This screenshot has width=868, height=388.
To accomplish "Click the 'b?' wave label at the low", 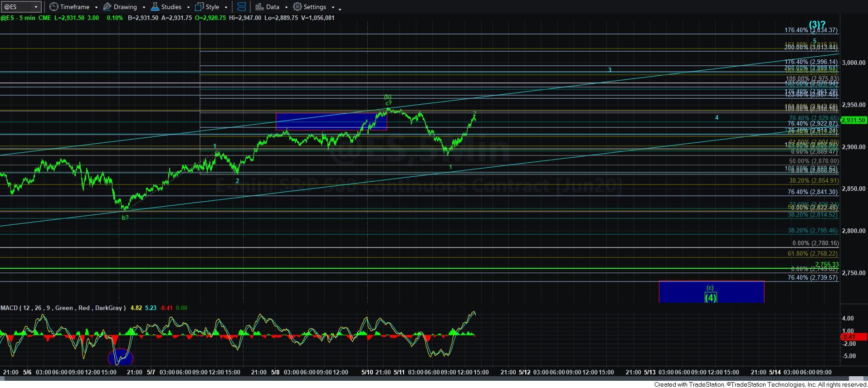I will pyautogui.click(x=125, y=218).
